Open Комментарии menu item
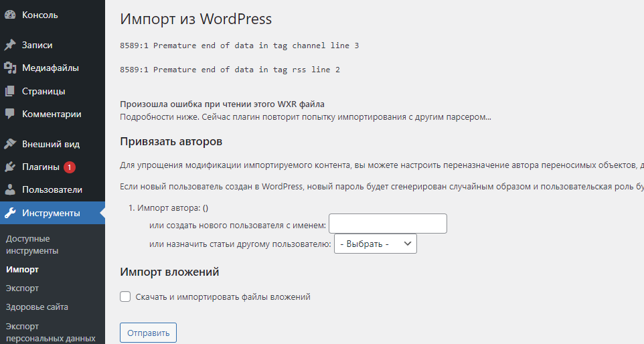The width and height of the screenshot is (644, 344). pyautogui.click(x=52, y=114)
